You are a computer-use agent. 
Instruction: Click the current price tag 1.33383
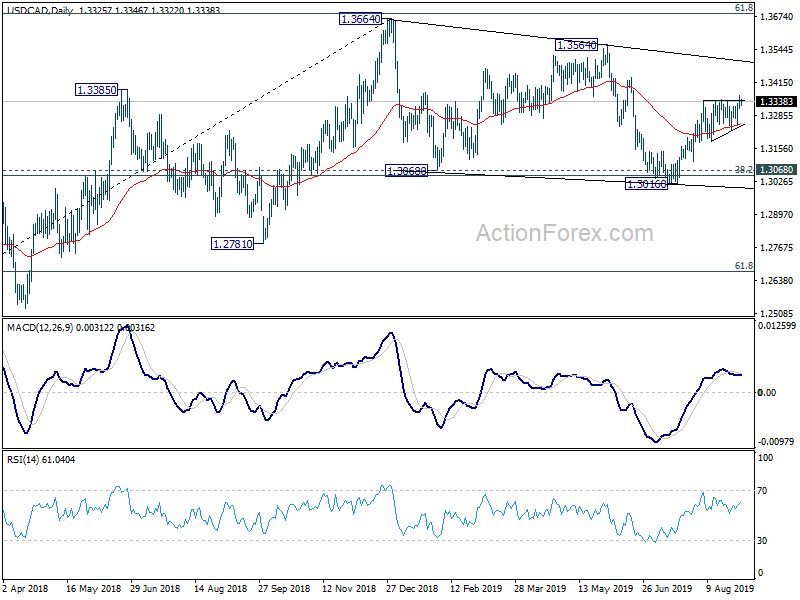(776, 102)
